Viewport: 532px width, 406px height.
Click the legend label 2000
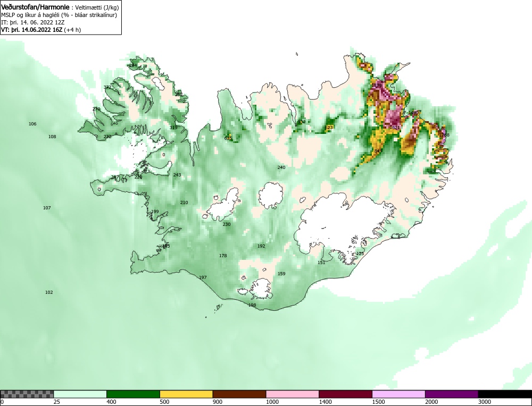coord(431,402)
